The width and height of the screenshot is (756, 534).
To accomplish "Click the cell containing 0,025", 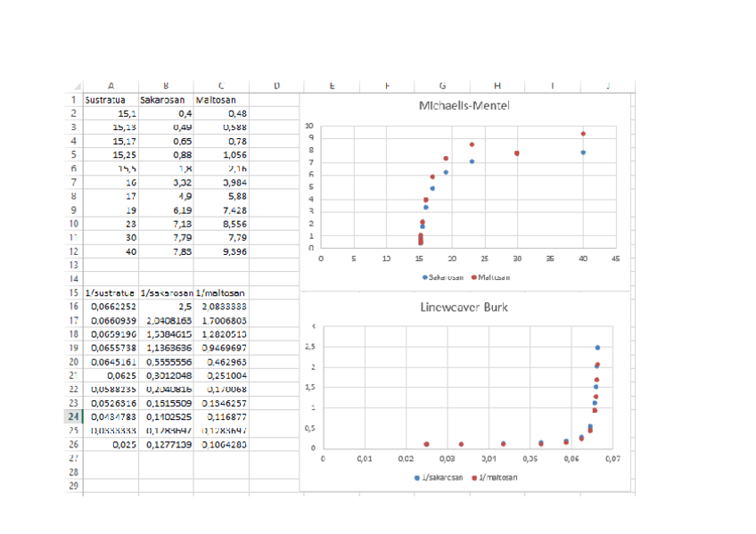I will pyautogui.click(x=110, y=443).
